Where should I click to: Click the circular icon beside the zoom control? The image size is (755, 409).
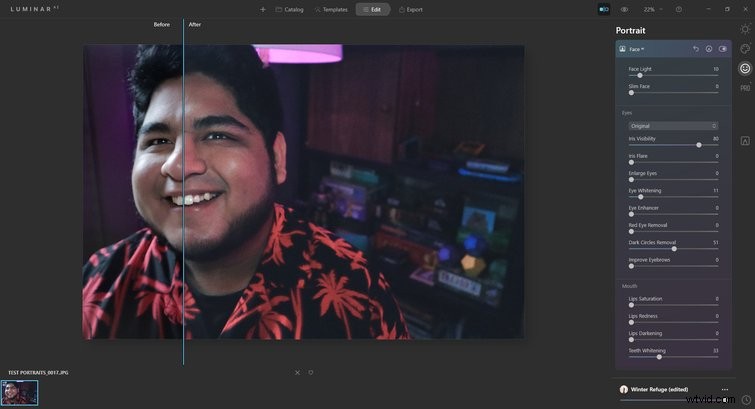678,9
